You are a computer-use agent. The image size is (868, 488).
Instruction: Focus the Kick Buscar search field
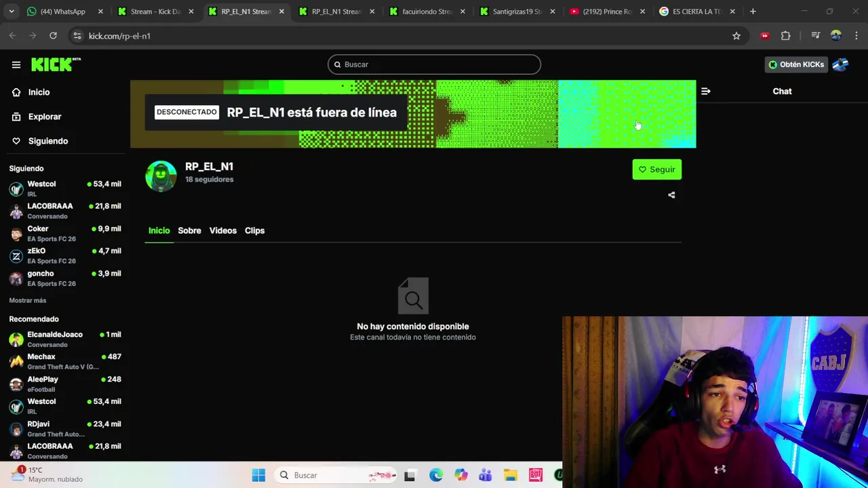tap(434, 64)
